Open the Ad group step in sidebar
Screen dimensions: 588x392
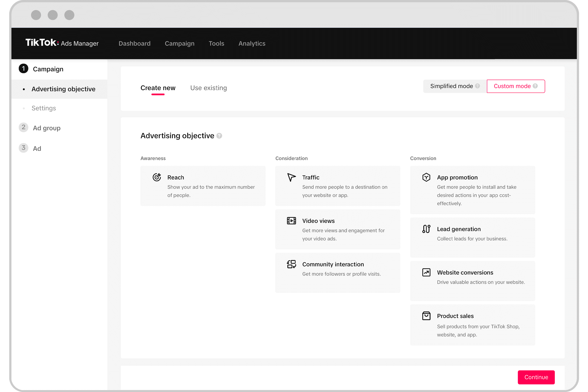point(47,128)
